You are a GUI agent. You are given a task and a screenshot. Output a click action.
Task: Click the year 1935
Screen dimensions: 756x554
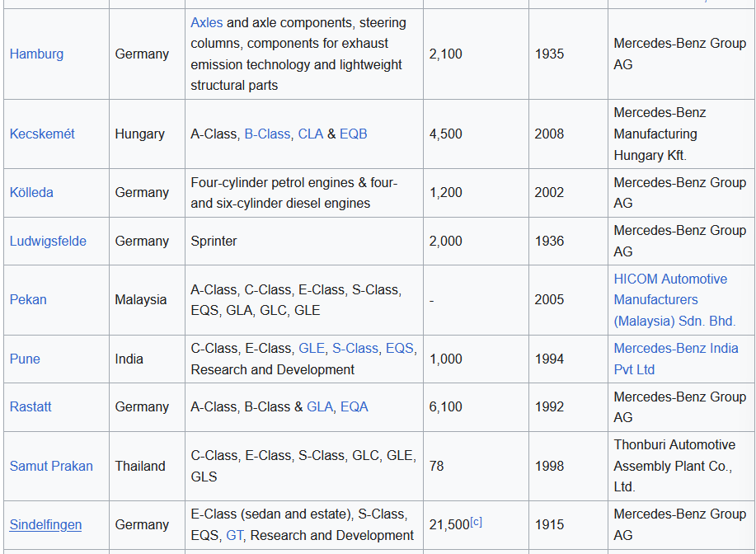[x=549, y=54]
